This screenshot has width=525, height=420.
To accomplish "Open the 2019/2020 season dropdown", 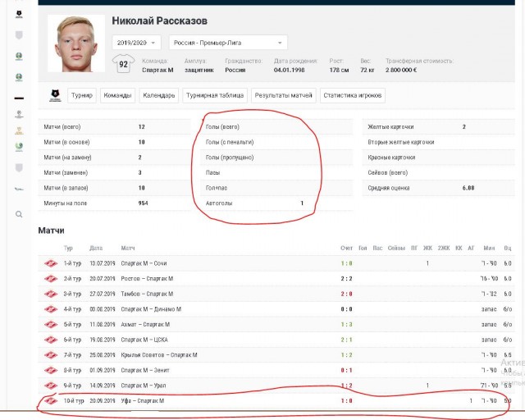I will (x=136, y=43).
